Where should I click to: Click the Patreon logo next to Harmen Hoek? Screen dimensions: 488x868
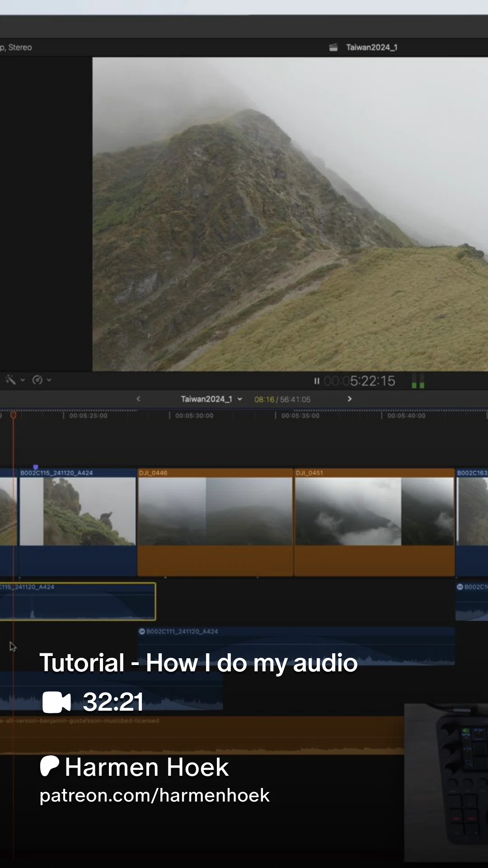click(50, 766)
